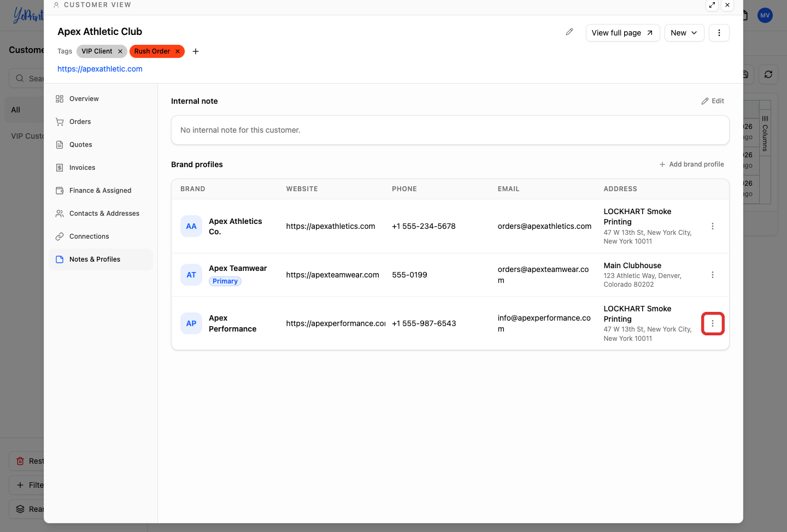Viewport: 787px width, 532px height.
Task: Open Contacts & Addresses section
Action: [x=101, y=214]
